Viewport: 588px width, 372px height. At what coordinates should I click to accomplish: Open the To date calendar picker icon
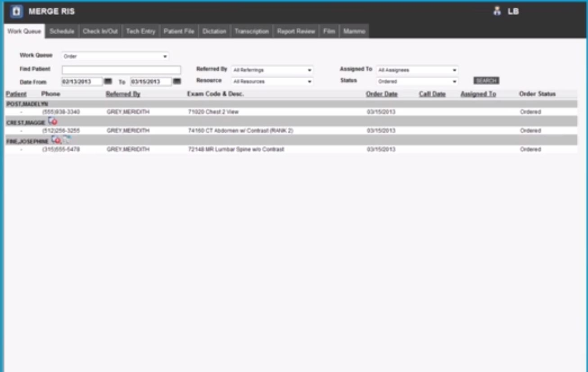point(177,81)
